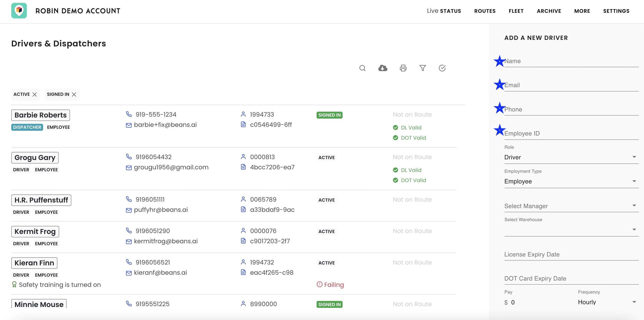Click the cloud download icon
644x320 pixels.
pyautogui.click(x=383, y=68)
